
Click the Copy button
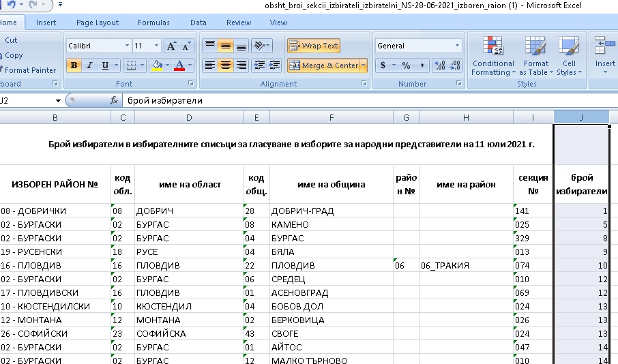14,55
